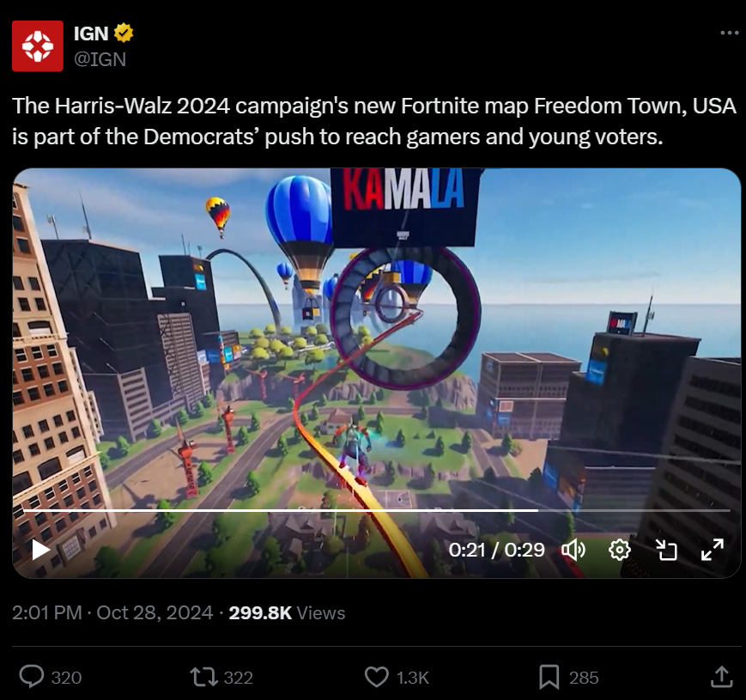Like the tweet with the heart icon
746x700 pixels.
(x=376, y=677)
